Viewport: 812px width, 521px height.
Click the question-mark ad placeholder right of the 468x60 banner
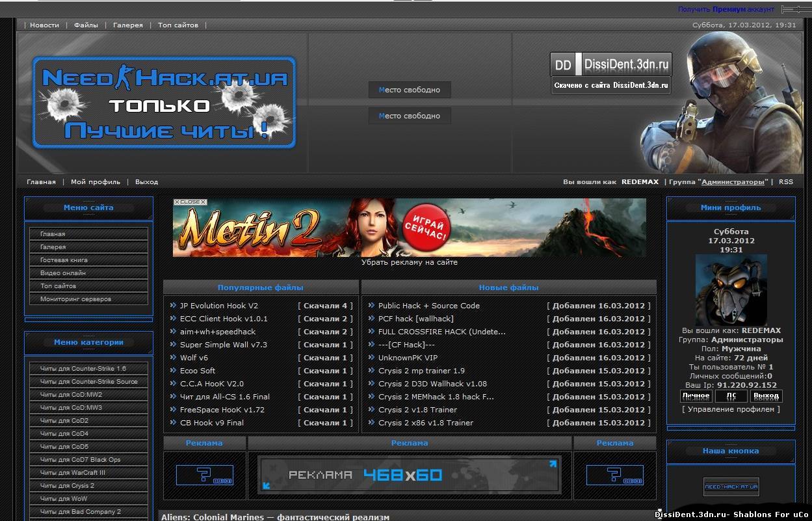point(614,475)
